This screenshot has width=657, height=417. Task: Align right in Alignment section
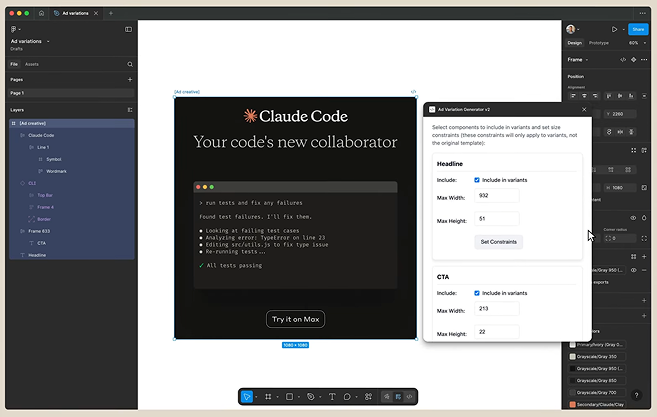pos(595,96)
